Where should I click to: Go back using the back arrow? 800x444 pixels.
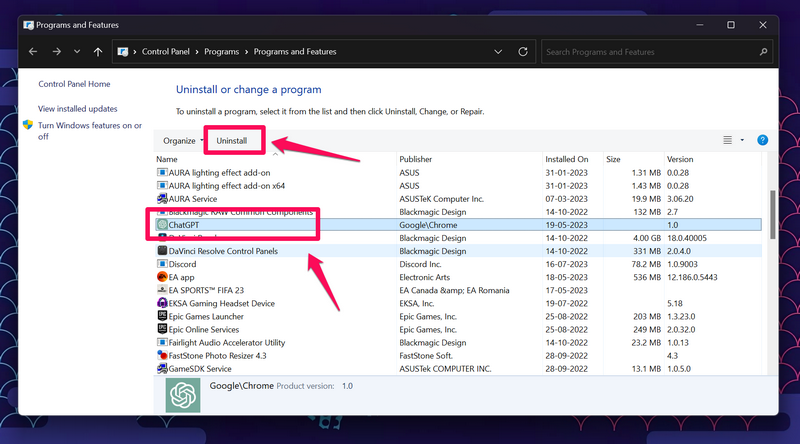(x=33, y=51)
